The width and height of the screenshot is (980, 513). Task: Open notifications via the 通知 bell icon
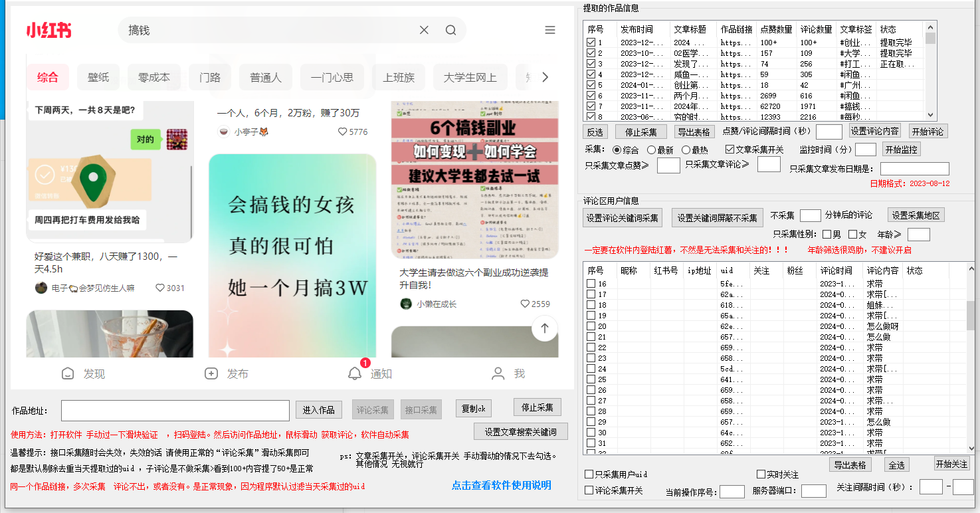[x=356, y=373]
